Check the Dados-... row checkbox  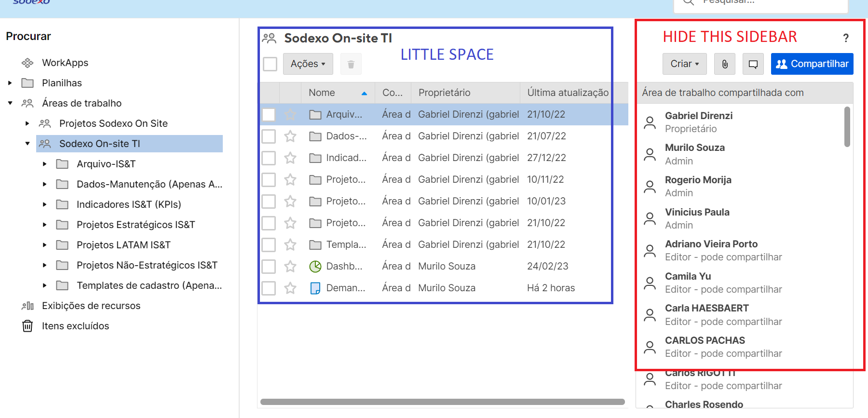(x=269, y=136)
